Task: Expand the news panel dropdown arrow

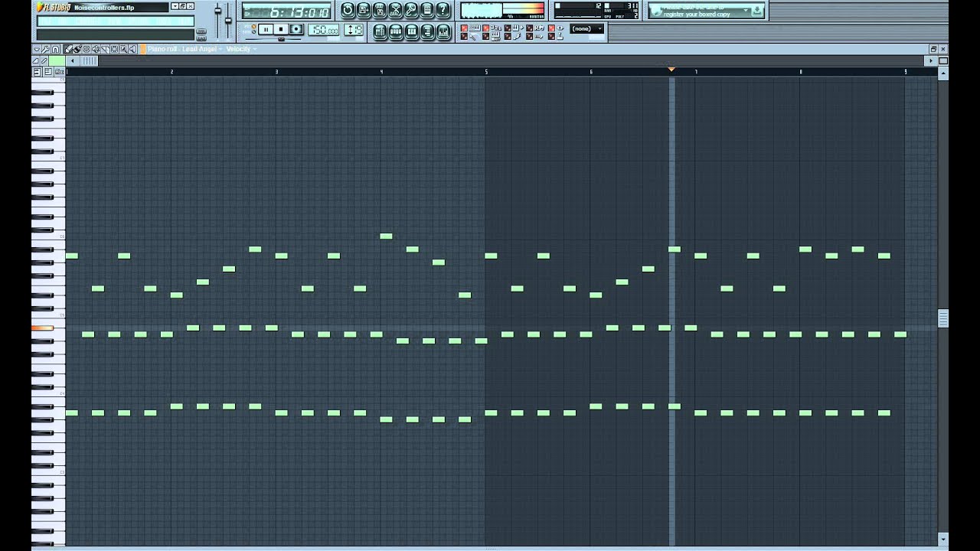Action: point(746,10)
